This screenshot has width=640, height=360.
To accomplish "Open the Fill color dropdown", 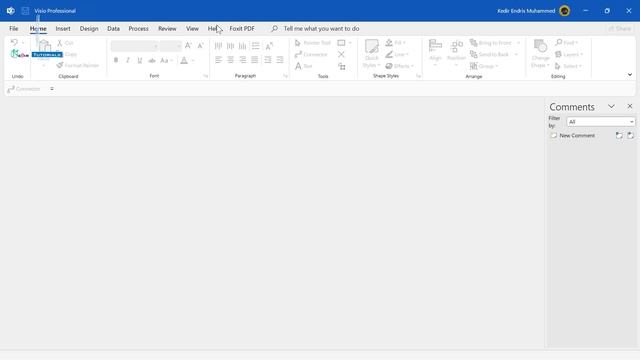I will tap(396, 43).
